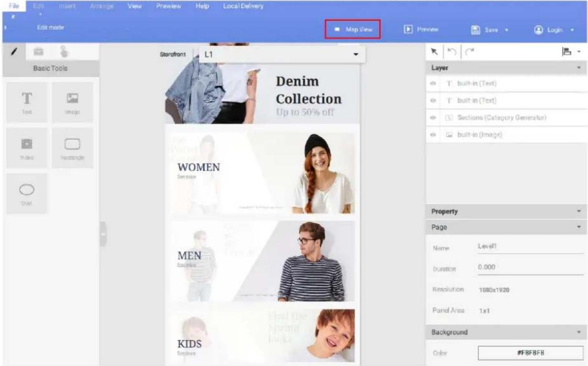Screen dimensions: 588x366
Task: Open the toolbox tab icon
Action: pyautogui.click(x=38, y=52)
